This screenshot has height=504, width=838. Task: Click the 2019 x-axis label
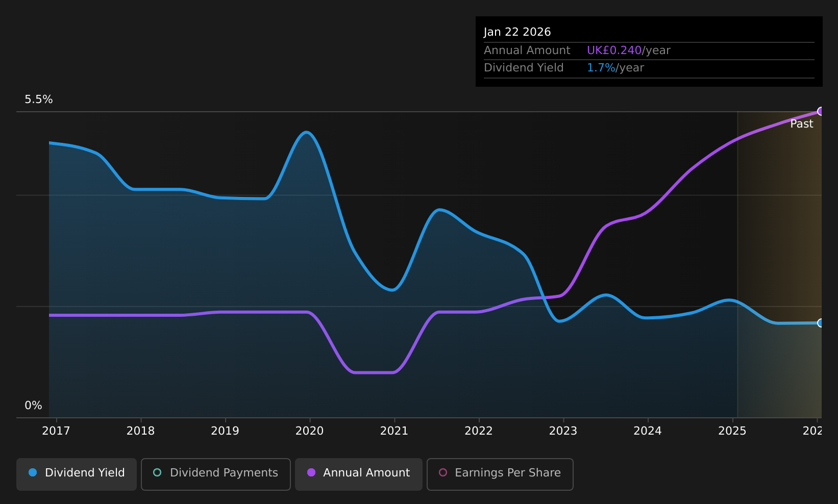click(x=225, y=431)
